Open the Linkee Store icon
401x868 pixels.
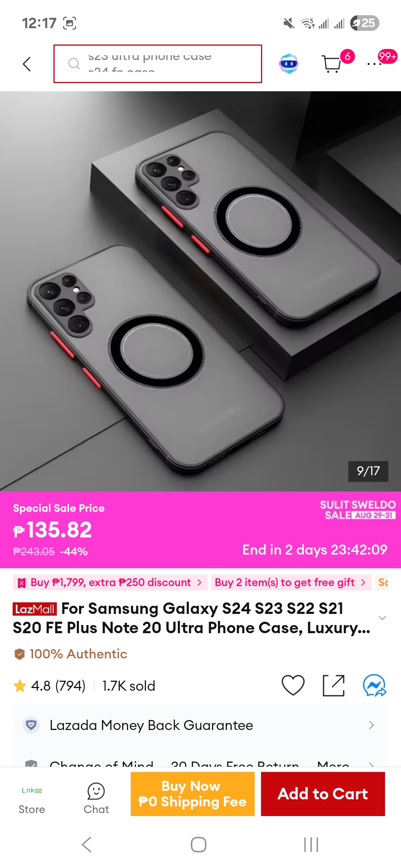click(32, 798)
